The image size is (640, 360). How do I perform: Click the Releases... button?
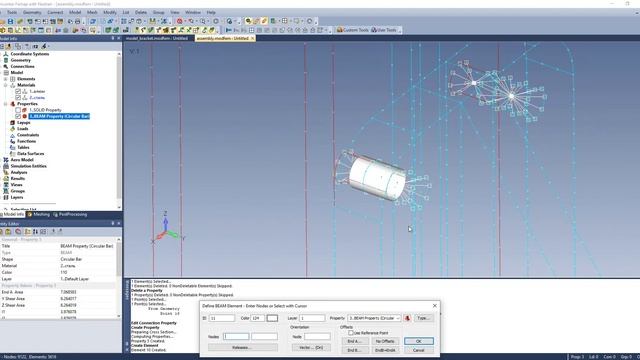click(x=242, y=347)
